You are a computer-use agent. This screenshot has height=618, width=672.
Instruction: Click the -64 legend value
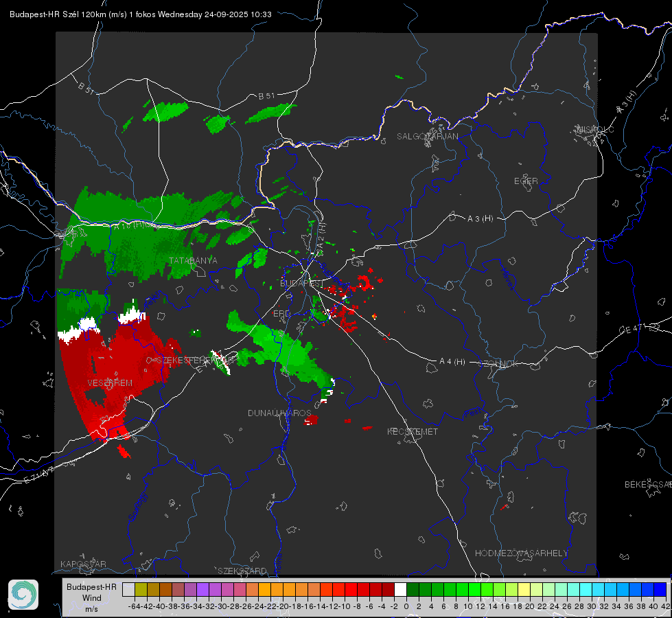tap(135, 606)
